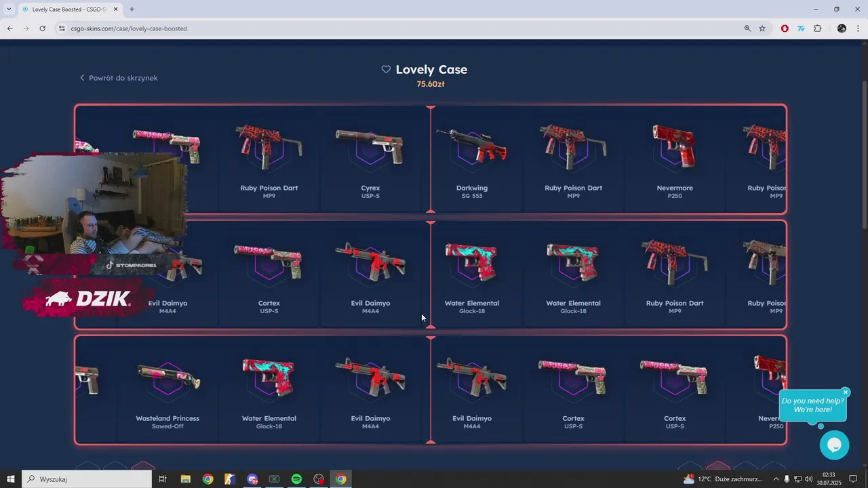This screenshot has width=868, height=488.
Task: Click the Wyszukaj taskbar search box
Action: click(87, 479)
